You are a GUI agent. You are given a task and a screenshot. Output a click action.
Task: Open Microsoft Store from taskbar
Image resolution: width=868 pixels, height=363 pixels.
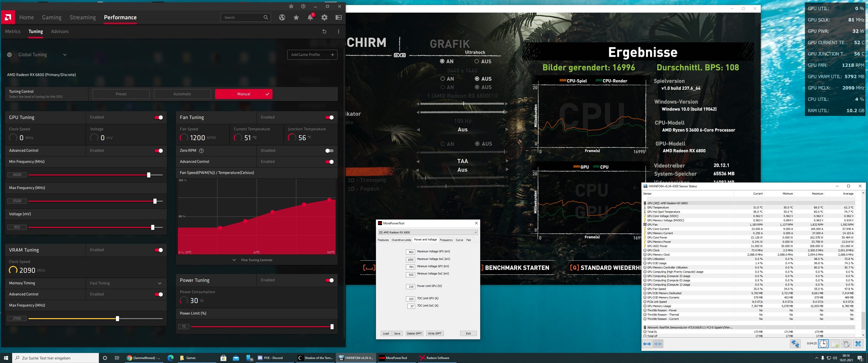[223, 358]
